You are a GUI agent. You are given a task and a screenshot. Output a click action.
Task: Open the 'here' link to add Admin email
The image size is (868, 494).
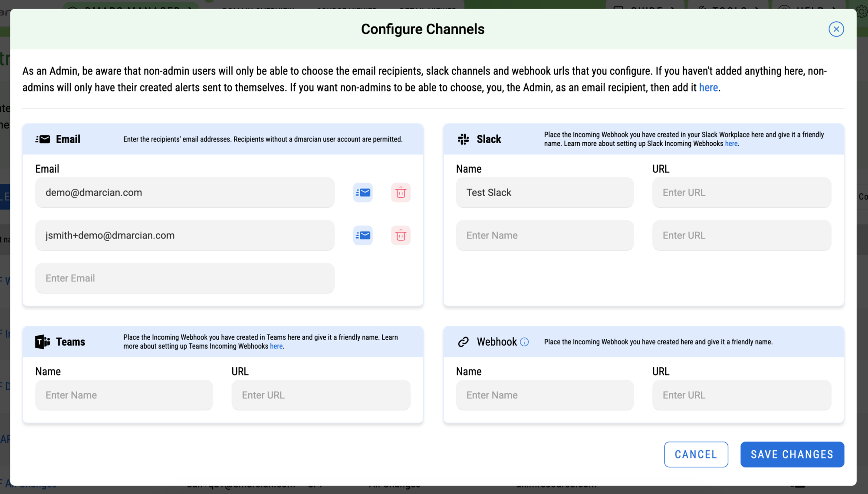(708, 88)
